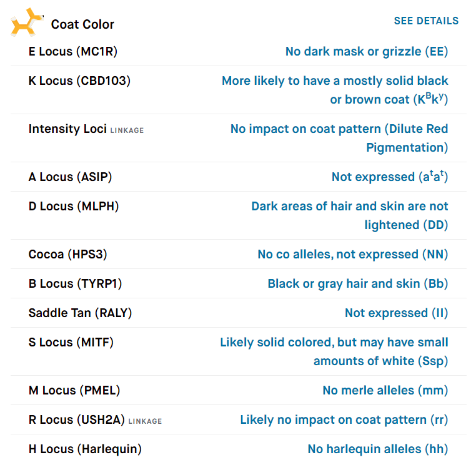Click the K Locus mostly solid black result
This screenshot has width=476, height=470.
(x=335, y=90)
